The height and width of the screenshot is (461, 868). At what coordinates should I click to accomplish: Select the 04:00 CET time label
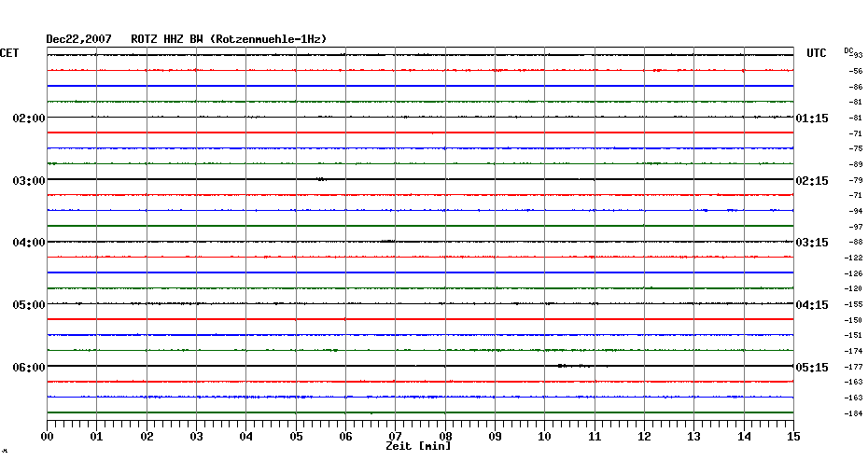[x=29, y=243]
